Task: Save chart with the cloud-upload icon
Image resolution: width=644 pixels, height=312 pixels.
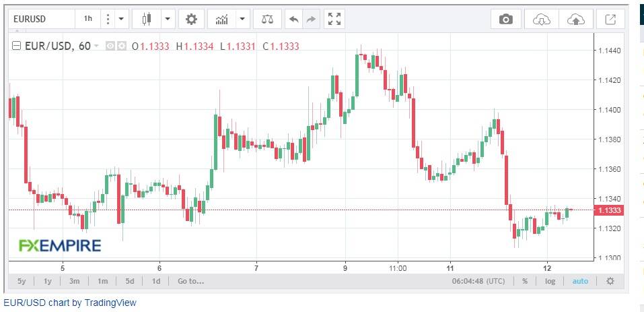Action: click(x=576, y=19)
